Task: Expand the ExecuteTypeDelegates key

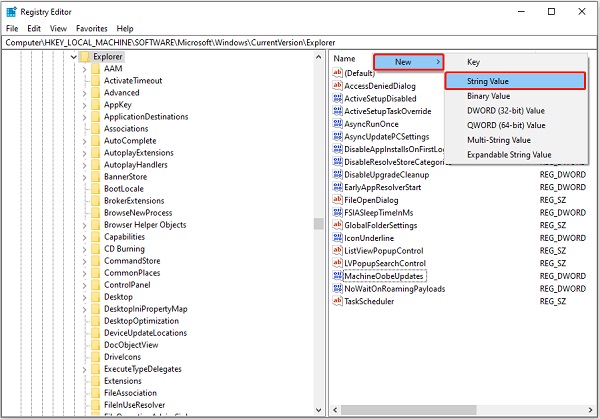Action: pos(84,370)
